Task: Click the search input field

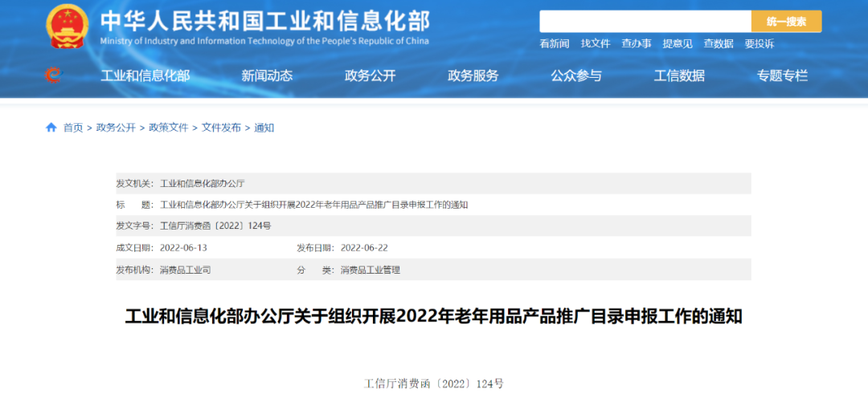Action: [645, 22]
